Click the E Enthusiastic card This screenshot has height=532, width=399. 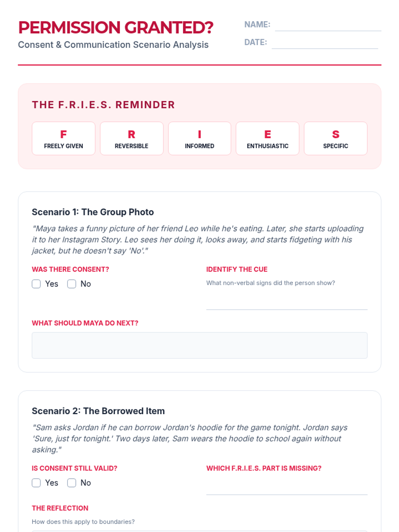(x=267, y=139)
